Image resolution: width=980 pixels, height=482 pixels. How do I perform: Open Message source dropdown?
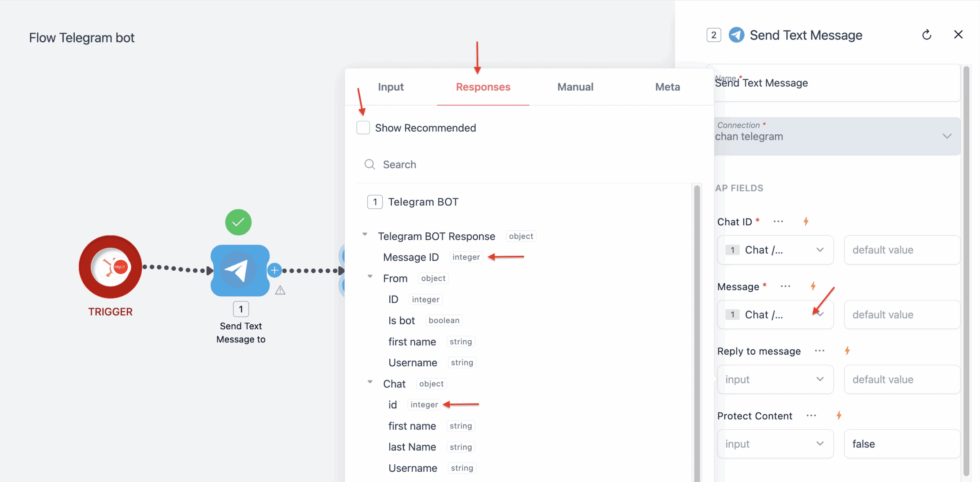775,315
